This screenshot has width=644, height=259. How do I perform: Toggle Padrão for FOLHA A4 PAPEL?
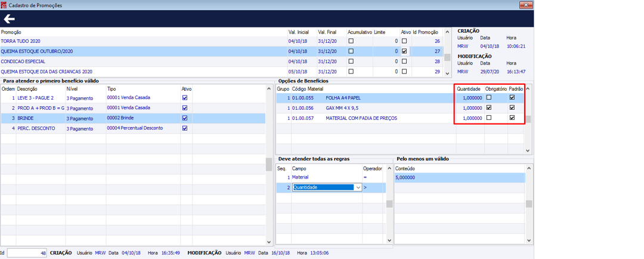pos(512,98)
